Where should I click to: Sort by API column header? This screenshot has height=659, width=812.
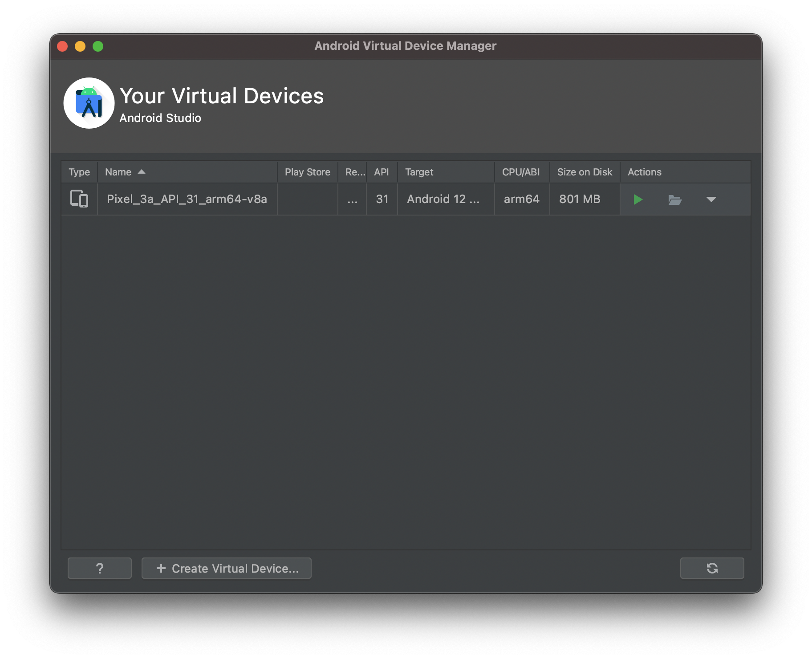[x=382, y=172]
